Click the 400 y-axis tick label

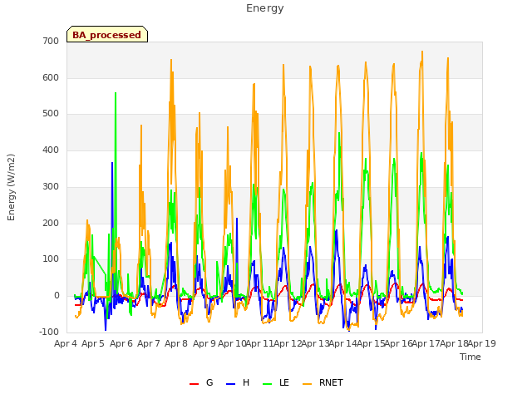click(x=51, y=150)
